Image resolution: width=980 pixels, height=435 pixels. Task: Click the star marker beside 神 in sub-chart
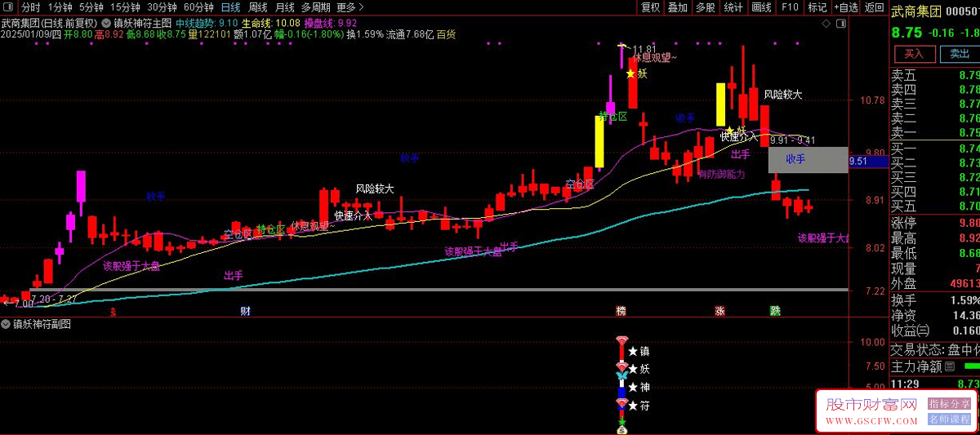[633, 387]
